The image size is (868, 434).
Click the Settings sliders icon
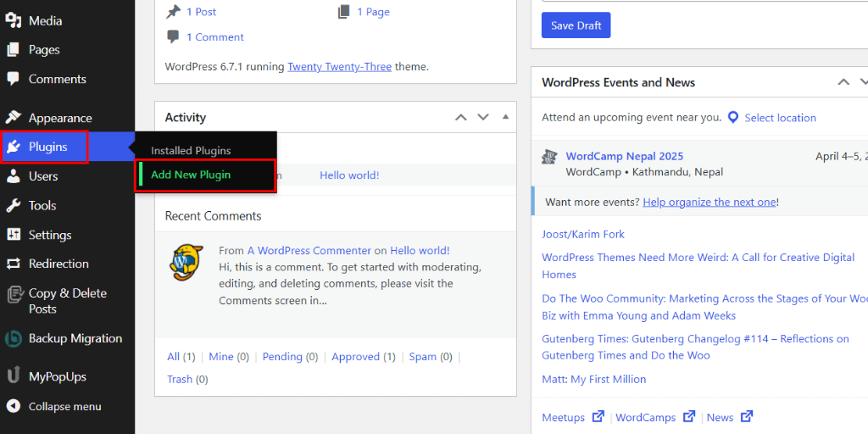click(14, 235)
